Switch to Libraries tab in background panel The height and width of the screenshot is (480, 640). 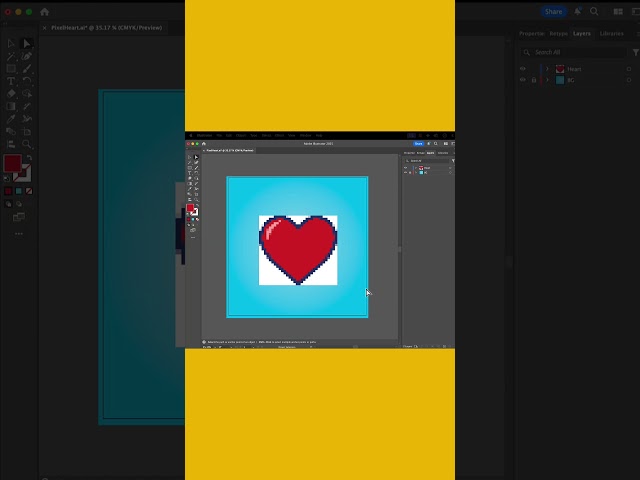pyautogui.click(x=611, y=33)
